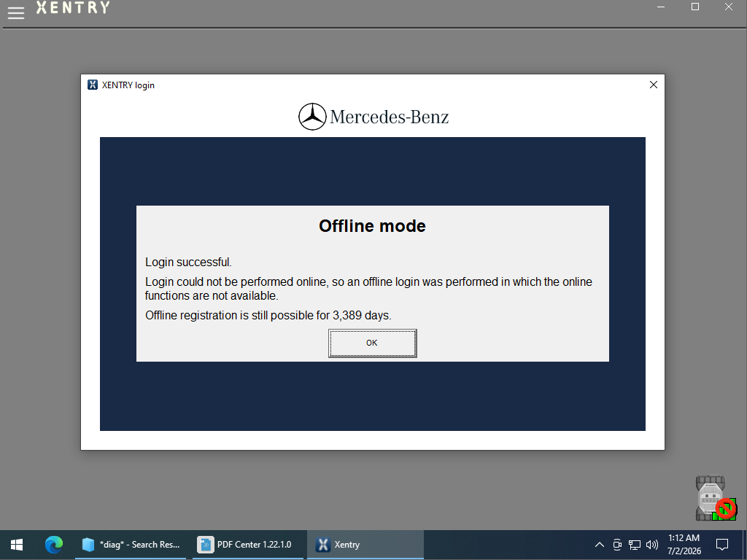
Task: Launch Microsoft Edge from the taskbar
Action: (53, 544)
